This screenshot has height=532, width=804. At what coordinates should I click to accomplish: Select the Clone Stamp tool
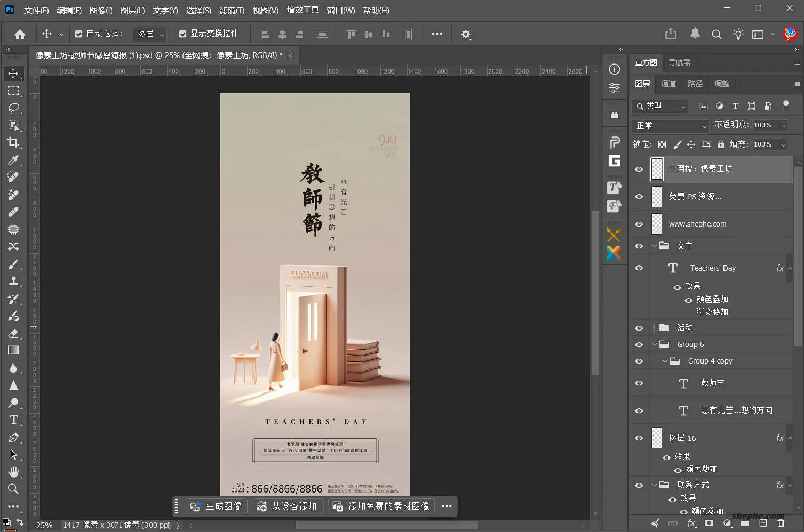tap(13, 281)
